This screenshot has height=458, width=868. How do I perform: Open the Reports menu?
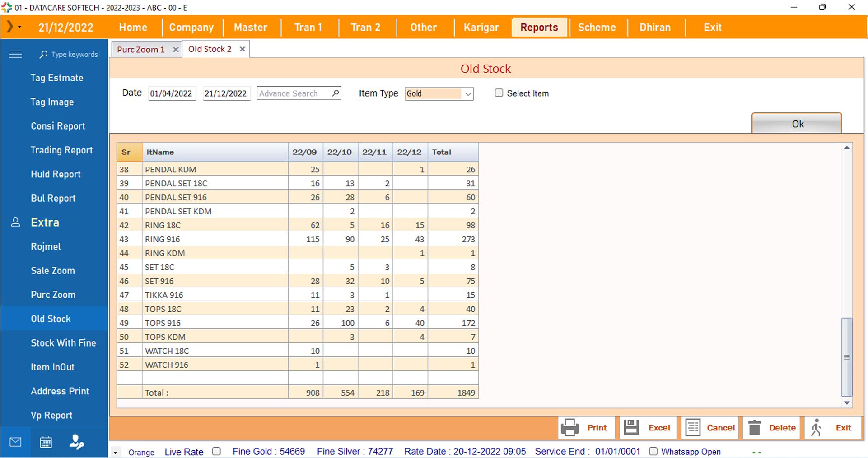tap(539, 28)
